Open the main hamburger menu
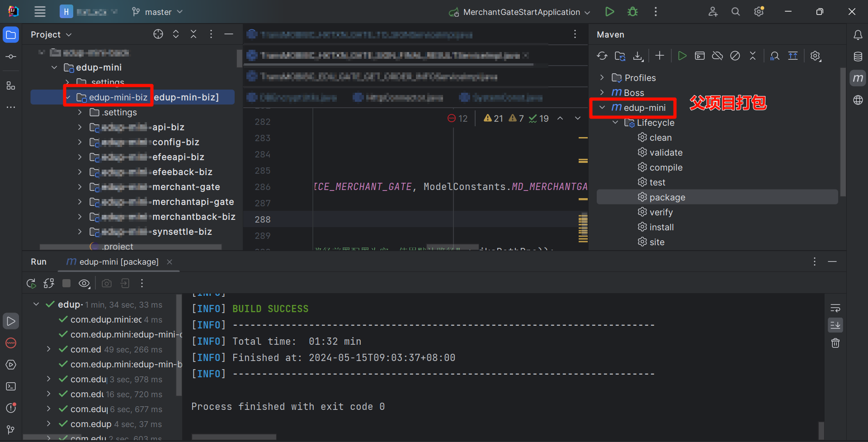 [40, 12]
